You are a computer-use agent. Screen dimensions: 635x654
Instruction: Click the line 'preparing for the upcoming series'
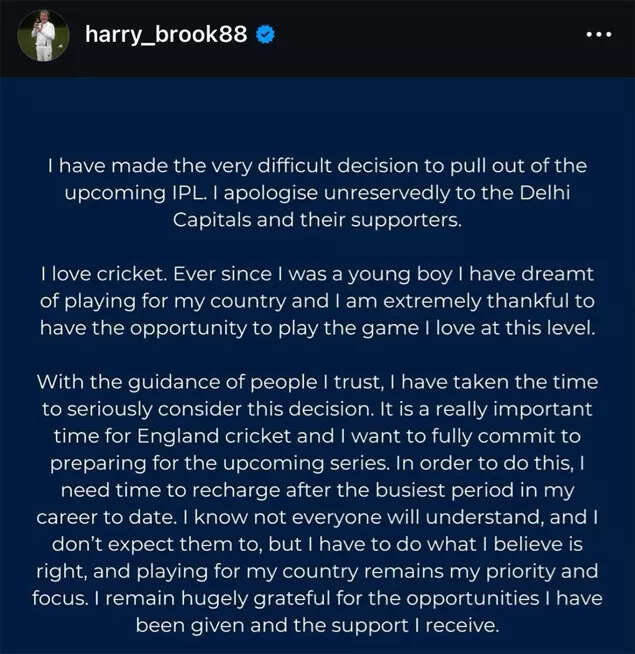pos(317,463)
